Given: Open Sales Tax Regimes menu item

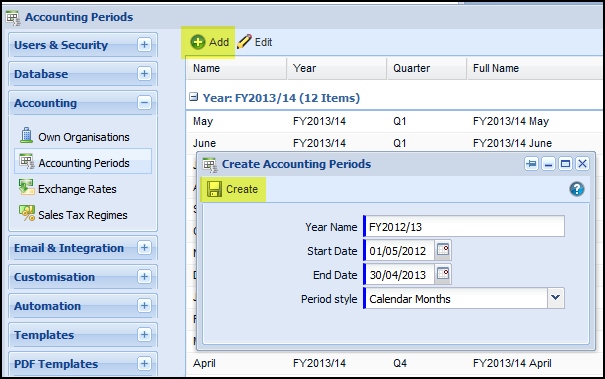Looking at the screenshot, I should point(83,215).
